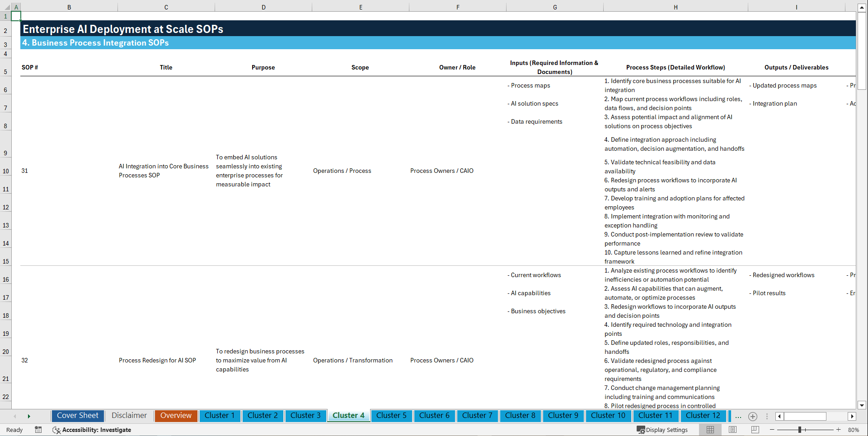This screenshot has width=868, height=436.
Task: Select column D header
Action: [263, 7]
